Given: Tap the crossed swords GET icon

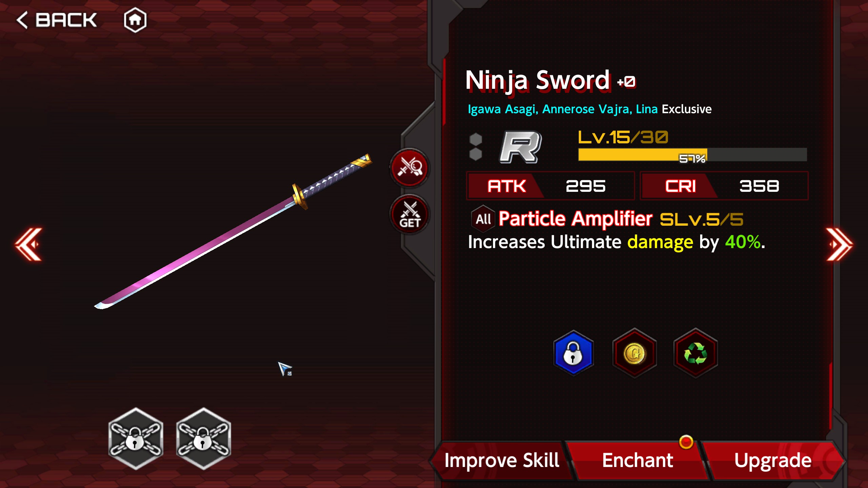Looking at the screenshot, I should coord(410,215).
